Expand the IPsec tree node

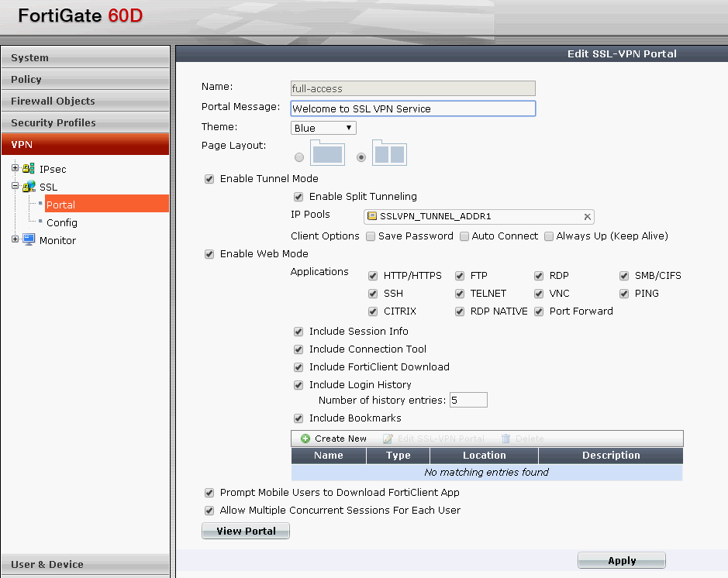[x=16, y=168]
